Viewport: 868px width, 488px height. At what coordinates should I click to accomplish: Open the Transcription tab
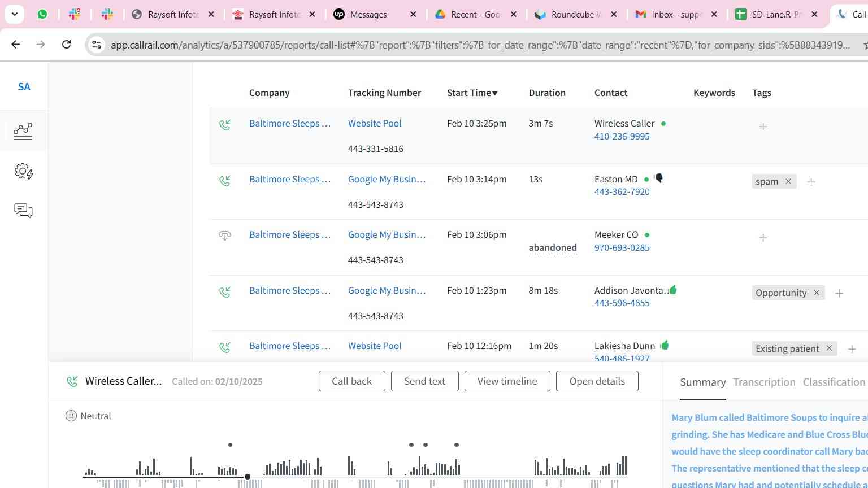pos(764,382)
